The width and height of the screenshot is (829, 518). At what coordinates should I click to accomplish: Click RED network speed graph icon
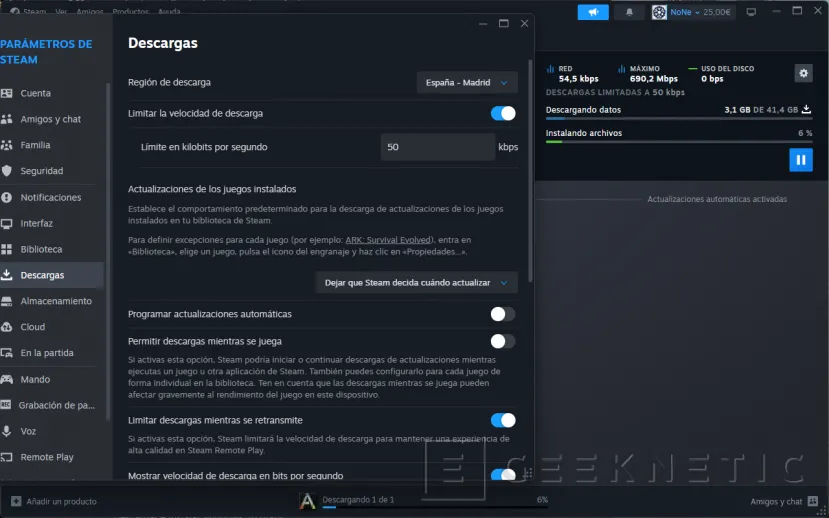pos(550,69)
